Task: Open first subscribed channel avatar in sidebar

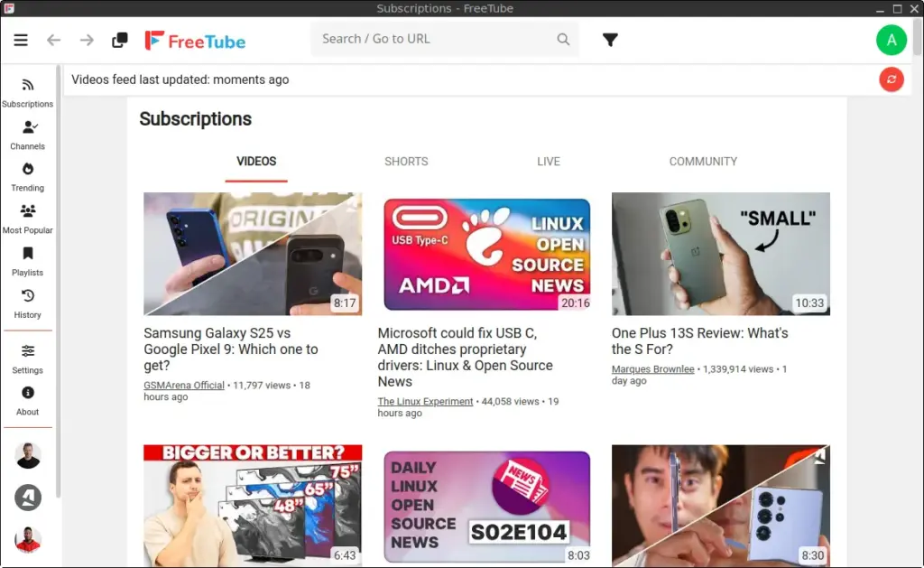Action: 28,455
